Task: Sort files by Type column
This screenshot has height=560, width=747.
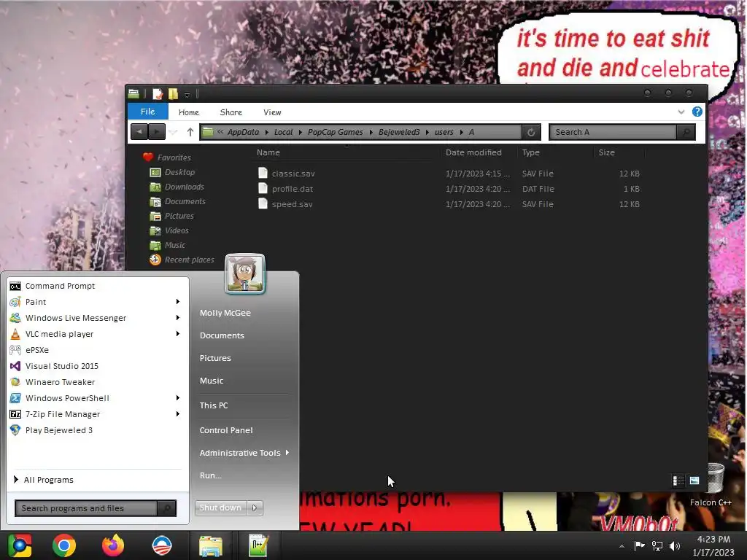Action: point(531,152)
